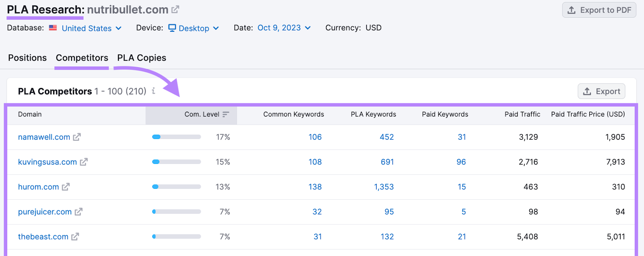Screen dimensions: 644x256
Task: Click common keywords value 108
Action: point(315,162)
